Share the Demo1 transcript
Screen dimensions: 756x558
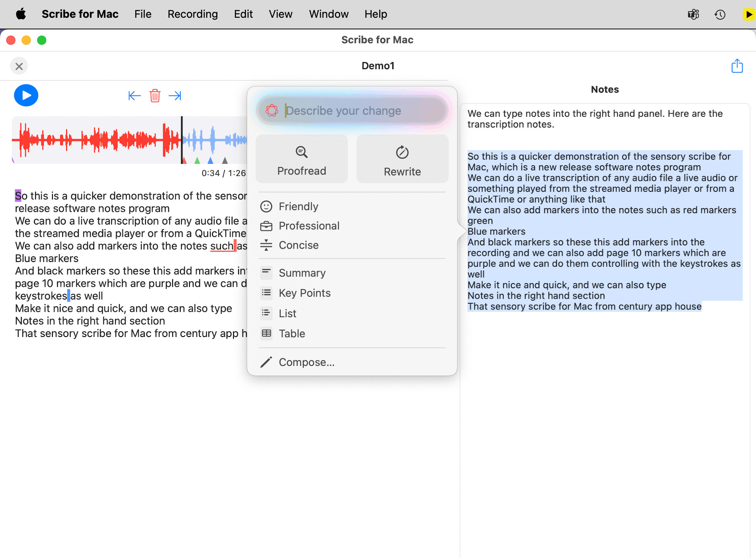point(737,66)
